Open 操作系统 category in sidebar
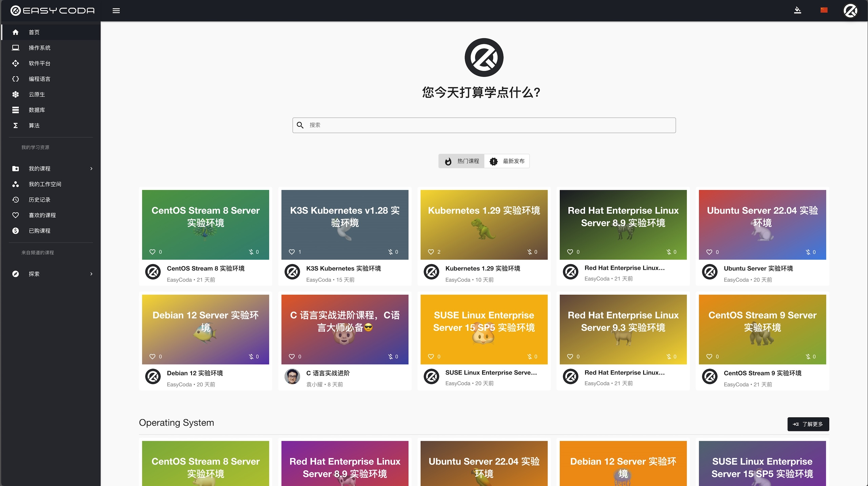The height and width of the screenshot is (486, 868). click(51, 48)
